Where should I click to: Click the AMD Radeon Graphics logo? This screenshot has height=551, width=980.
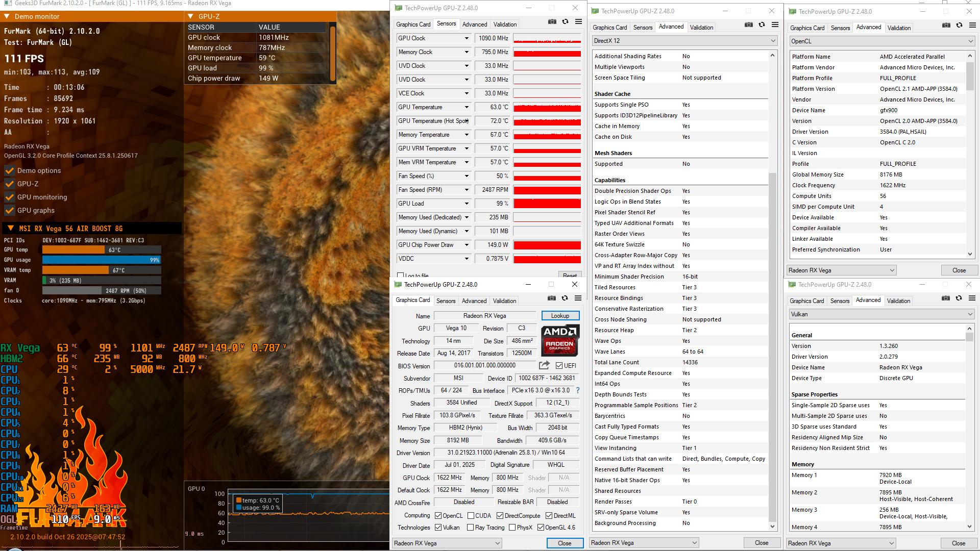click(560, 340)
